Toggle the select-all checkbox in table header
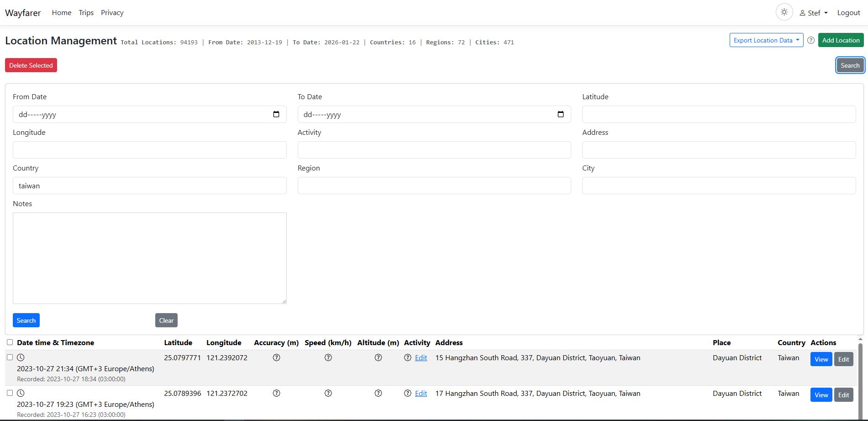 point(10,342)
